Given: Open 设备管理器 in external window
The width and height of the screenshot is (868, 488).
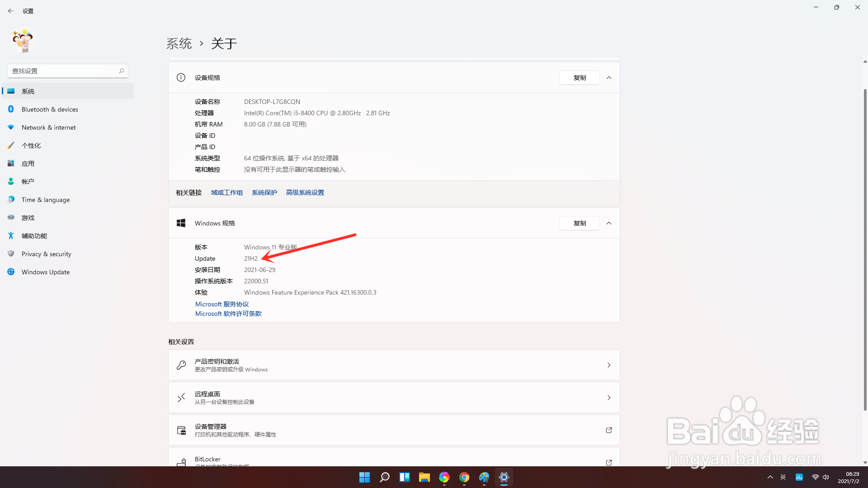Looking at the screenshot, I should coord(609,430).
